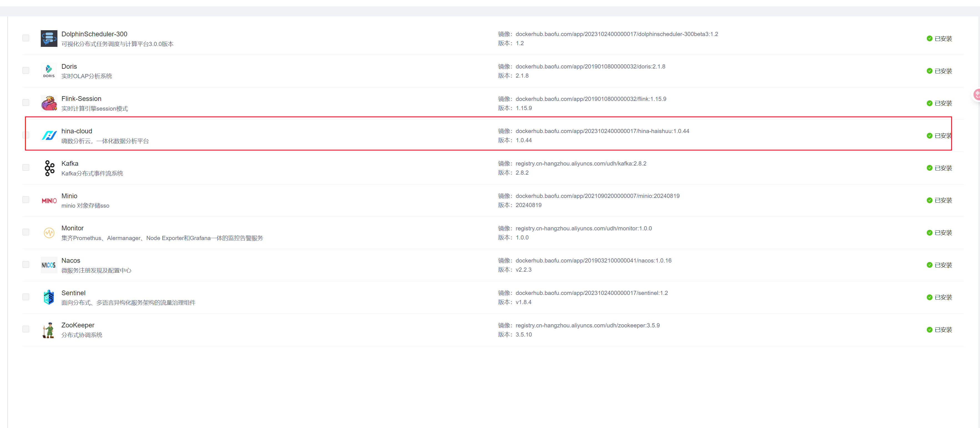The image size is (980, 428).
Task: Click the Flink-Session squirrel icon
Action: pyautogui.click(x=49, y=103)
